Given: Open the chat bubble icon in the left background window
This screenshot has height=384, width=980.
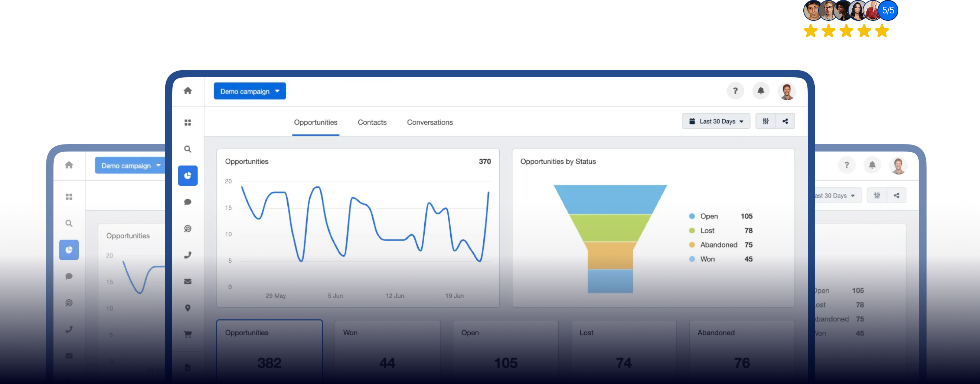Looking at the screenshot, I should coord(69,276).
